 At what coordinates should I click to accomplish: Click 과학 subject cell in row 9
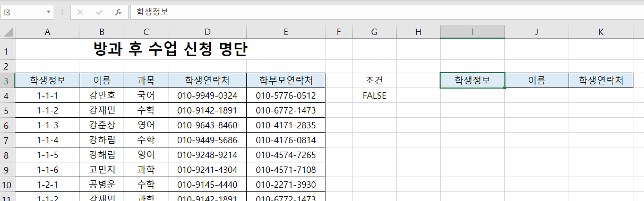click(146, 170)
